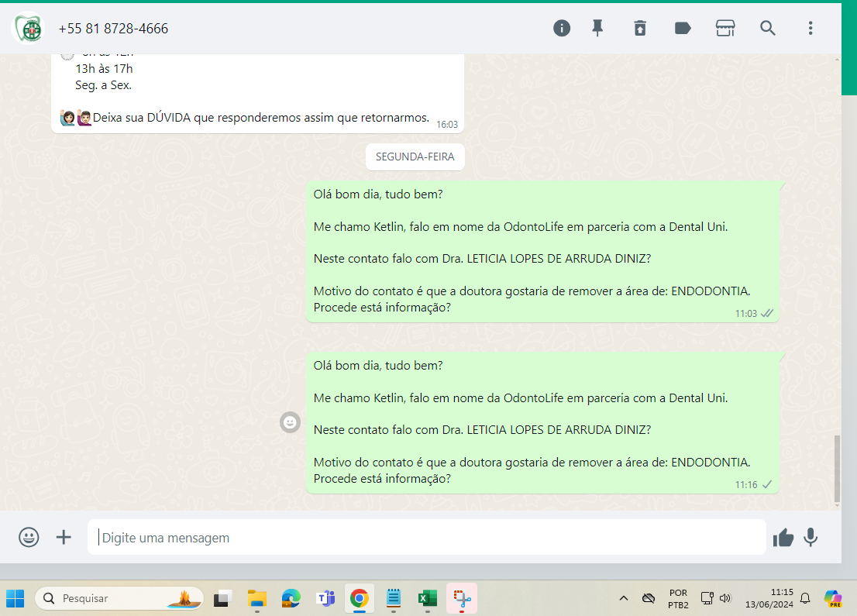Send a thumbs up like
Image resolution: width=857 pixels, height=616 pixels.
(783, 538)
